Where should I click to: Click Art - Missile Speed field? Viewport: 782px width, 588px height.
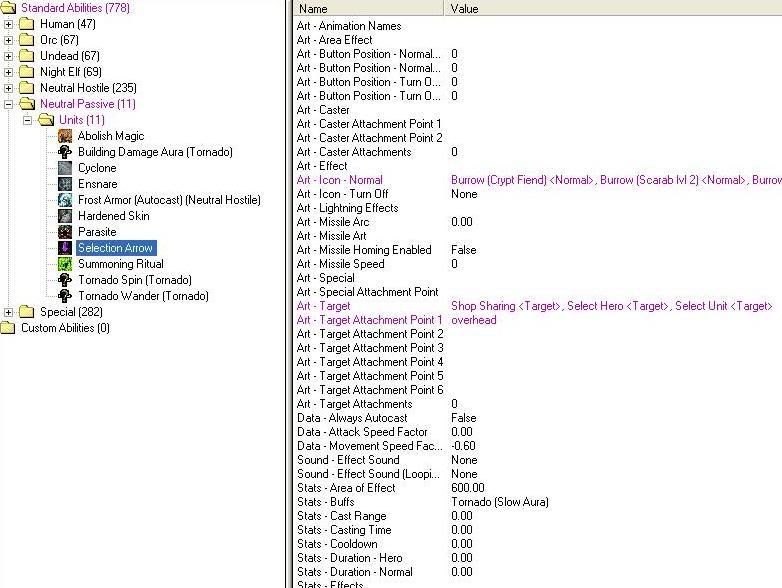(x=341, y=264)
